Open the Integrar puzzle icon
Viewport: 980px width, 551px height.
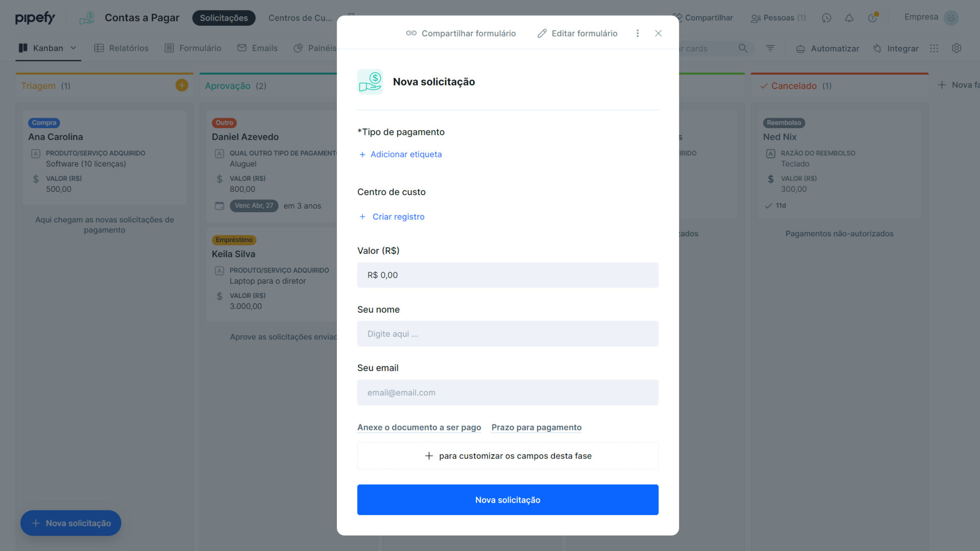click(877, 48)
